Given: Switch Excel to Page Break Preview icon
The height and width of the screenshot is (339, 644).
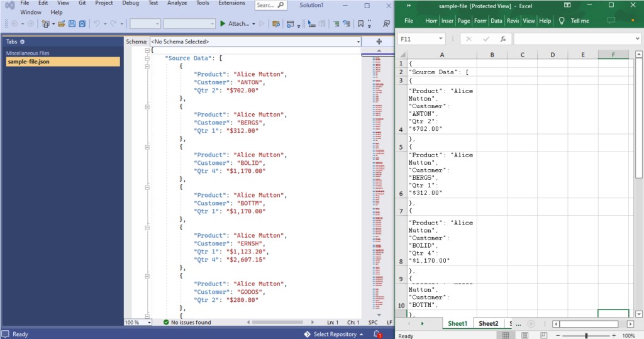Looking at the screenshot, I should point(543,335).
